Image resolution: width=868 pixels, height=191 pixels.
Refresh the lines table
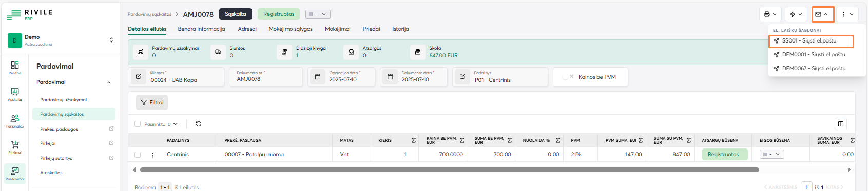[x=199, y=124]
